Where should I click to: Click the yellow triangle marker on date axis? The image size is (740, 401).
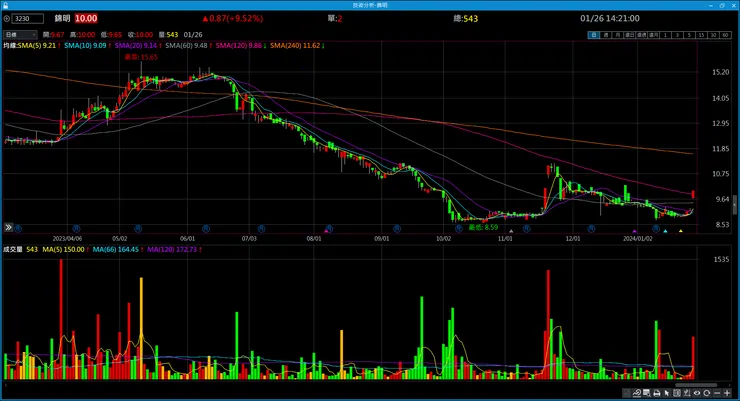click(x=681, y=231)
